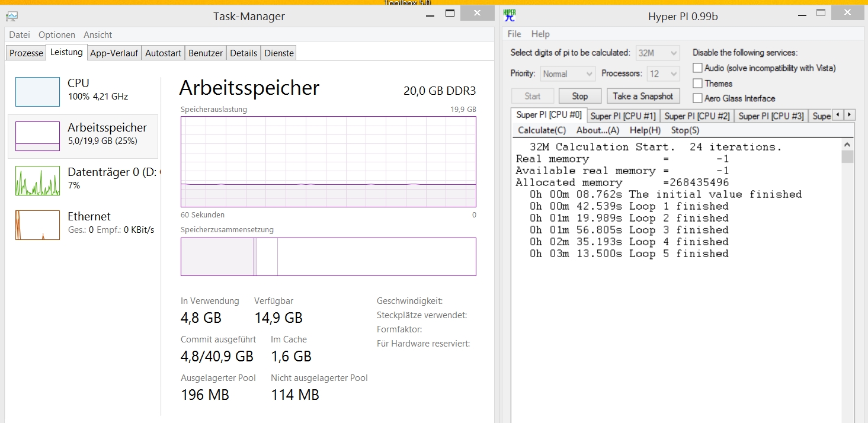Select the CPU performance graph thumbnail
868x423 pixels.
37,92
